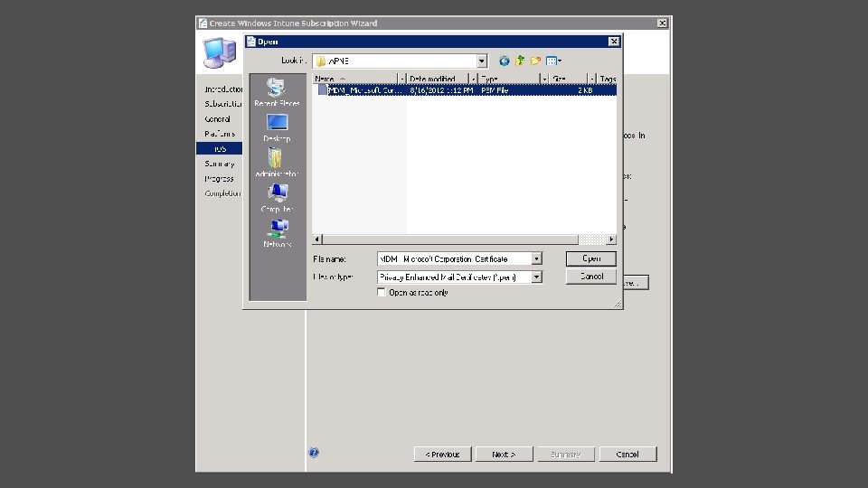Open the Date modified column filter arrow
The height and width of the screenshot is (488, 868).
click(473, 80)
